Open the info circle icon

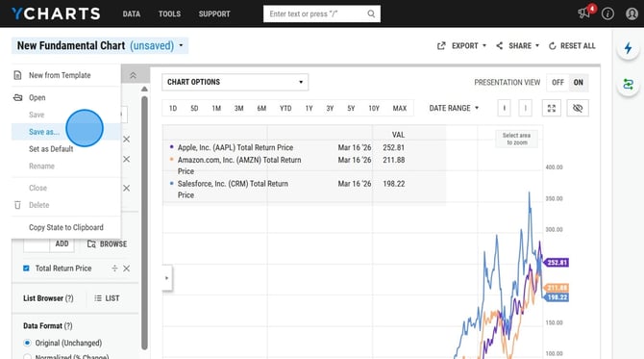[x=607, y=13]
